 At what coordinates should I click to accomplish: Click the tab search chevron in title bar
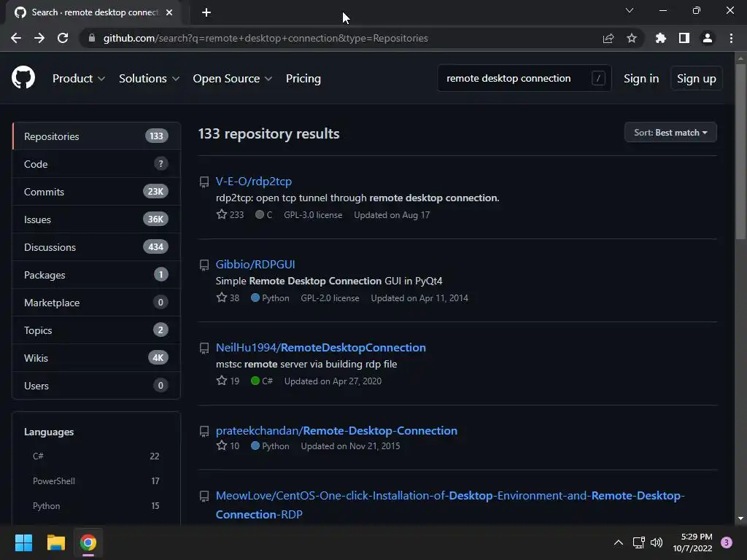[x=630, y=10]
